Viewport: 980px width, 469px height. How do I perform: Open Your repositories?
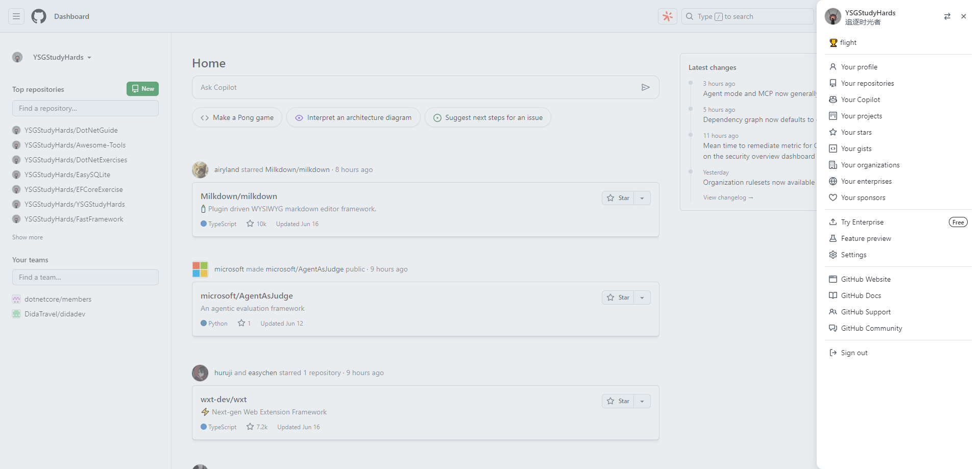click(898, 83)
